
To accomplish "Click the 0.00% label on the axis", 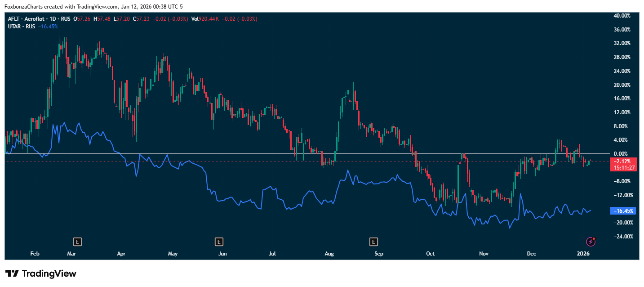I will tap(623, 154).
